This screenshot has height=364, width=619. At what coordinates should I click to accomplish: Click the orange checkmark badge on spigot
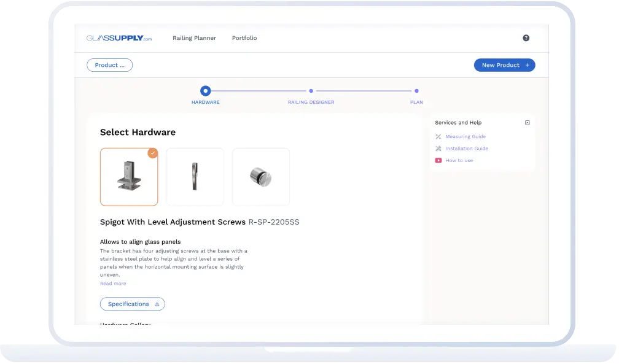152,153
